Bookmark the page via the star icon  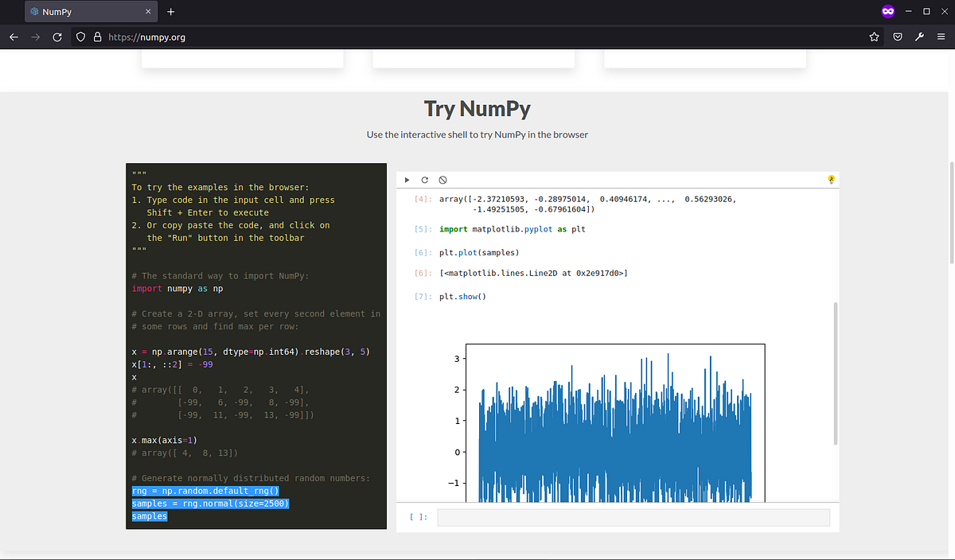(874, 37)
